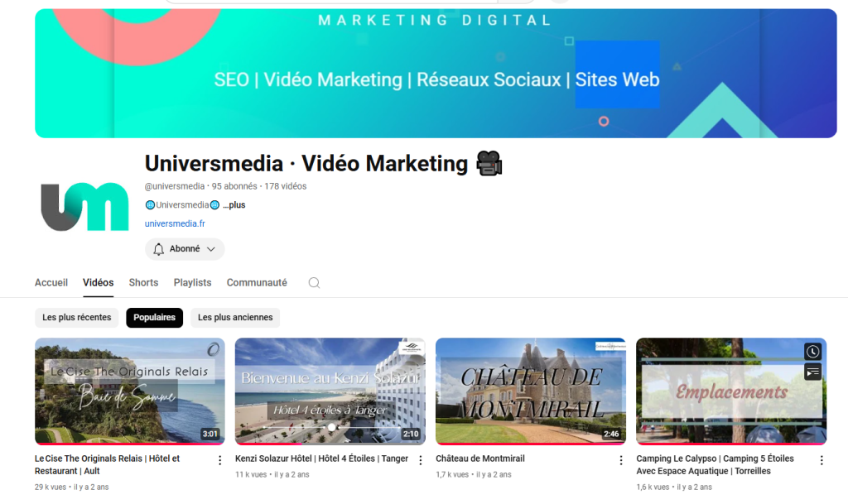Open the Abonné subscription dropdown
The width and height of the screenshot is (848, 504).
[185, 249]
